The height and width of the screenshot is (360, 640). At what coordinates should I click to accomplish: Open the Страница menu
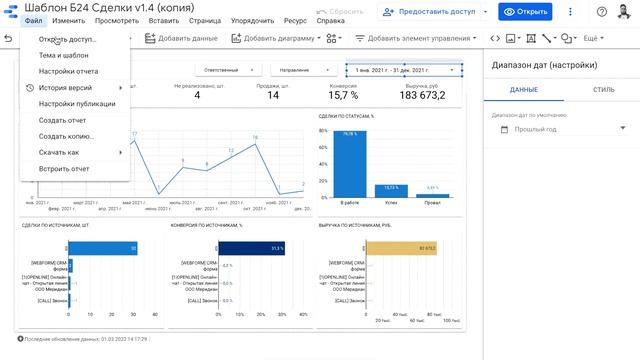[x=205, y=20]
